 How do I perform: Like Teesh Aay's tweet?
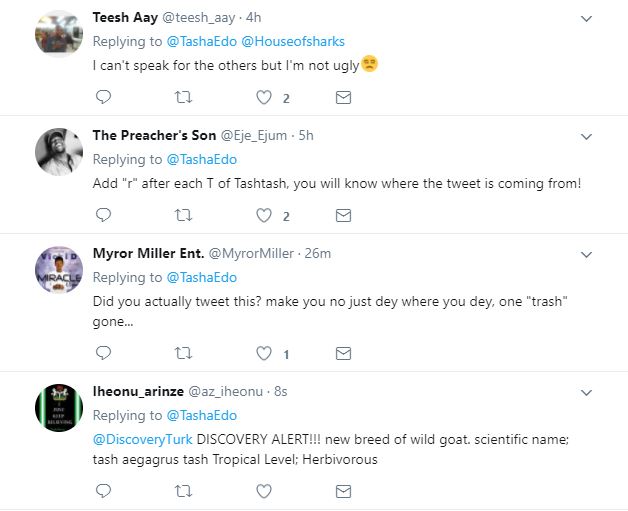tap(264, 98)
